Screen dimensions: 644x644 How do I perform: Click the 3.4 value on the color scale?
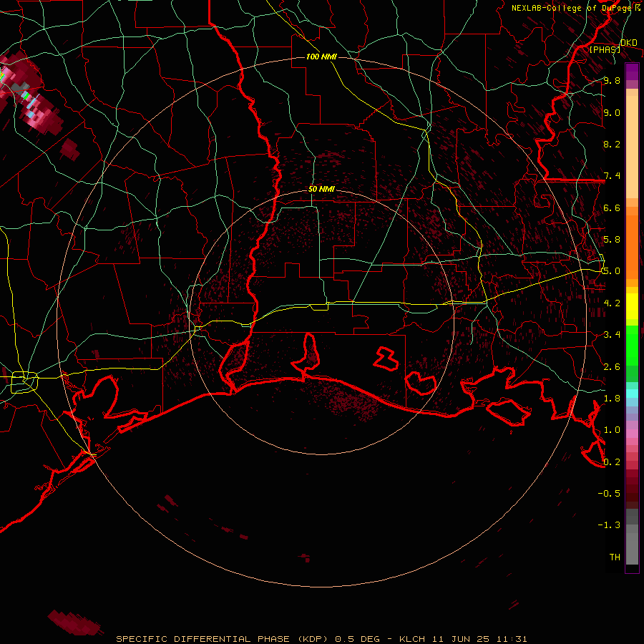(x=612, y=334)
